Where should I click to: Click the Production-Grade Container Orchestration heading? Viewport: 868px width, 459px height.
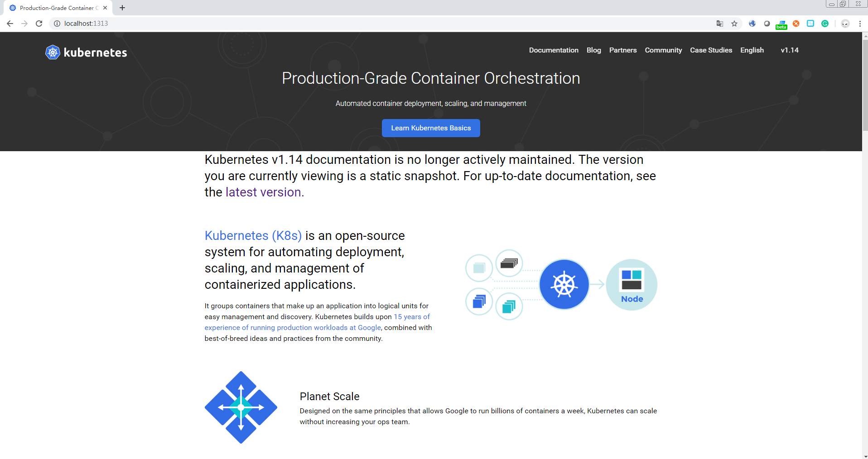click(431, 78)
